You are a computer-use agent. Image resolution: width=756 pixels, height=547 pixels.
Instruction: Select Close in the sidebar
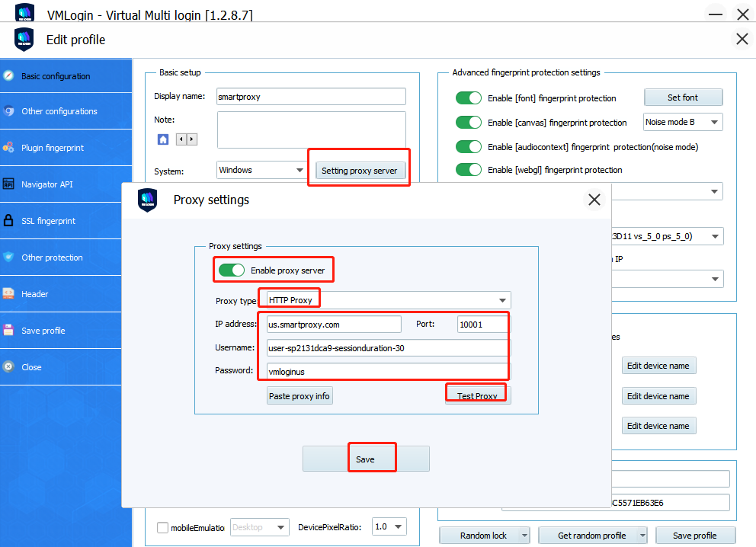(x=61, y=367)
